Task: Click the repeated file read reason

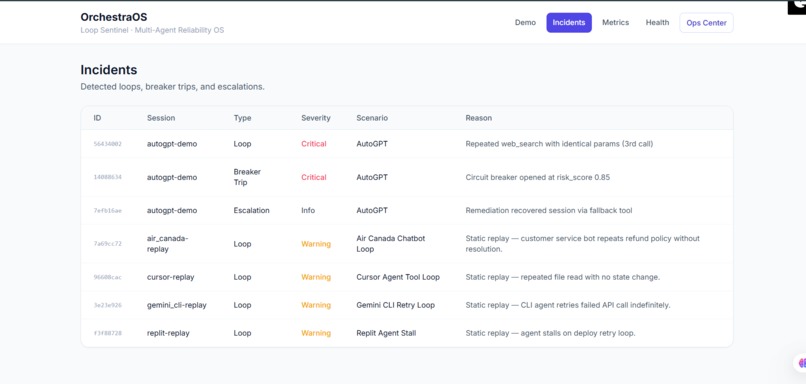Action: click(562, 277)
